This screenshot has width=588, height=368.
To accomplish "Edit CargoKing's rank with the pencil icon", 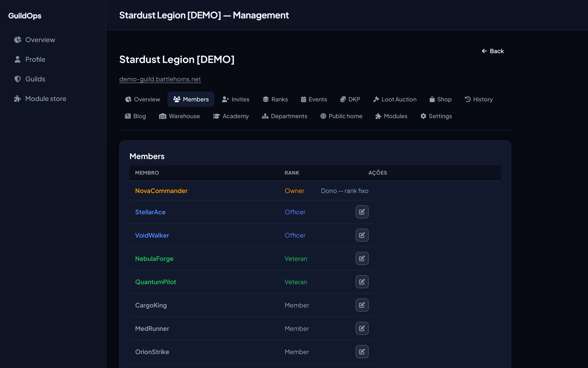I will (362, 305).
